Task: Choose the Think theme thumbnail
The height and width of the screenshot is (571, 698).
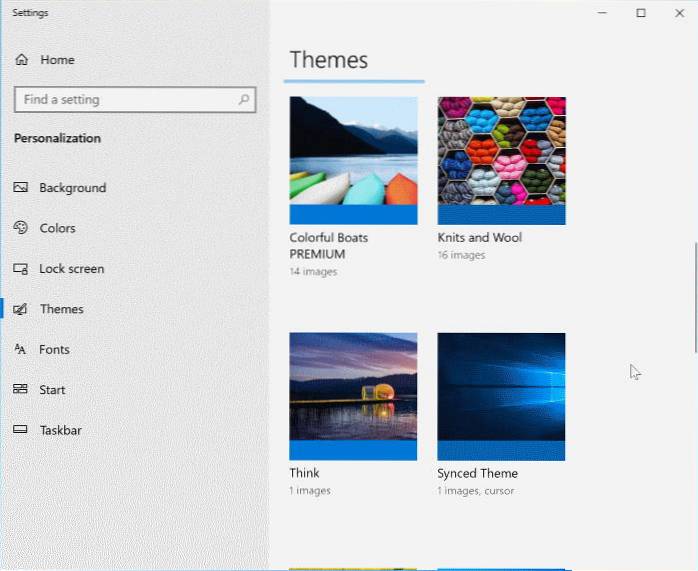Action: pyautogui.click(x=353, y=396)
